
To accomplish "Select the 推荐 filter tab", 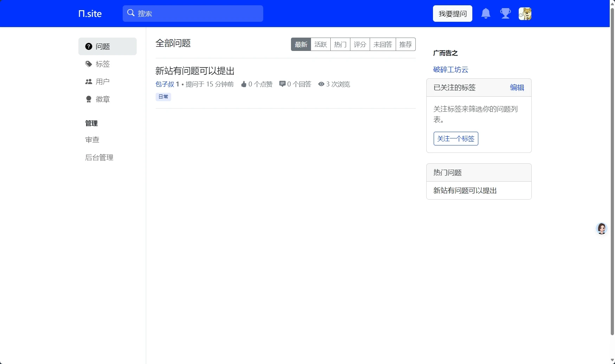I will click(406, 45).
